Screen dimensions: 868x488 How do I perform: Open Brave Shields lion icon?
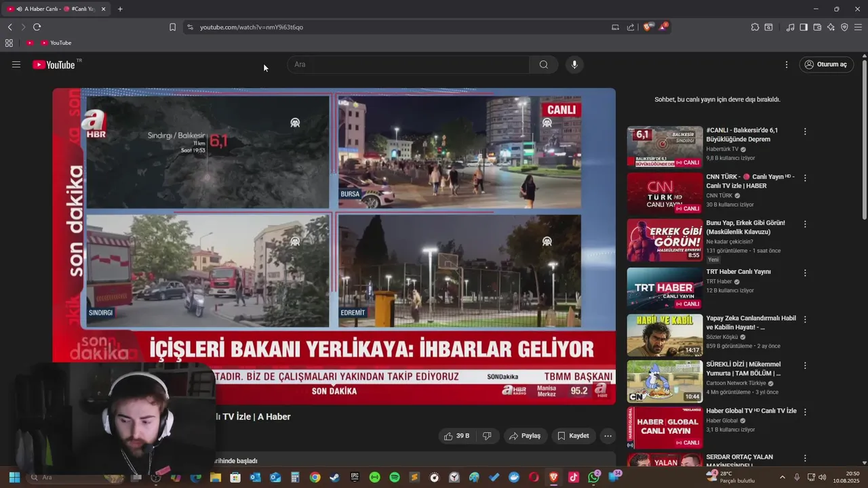(x=648, y=26)
